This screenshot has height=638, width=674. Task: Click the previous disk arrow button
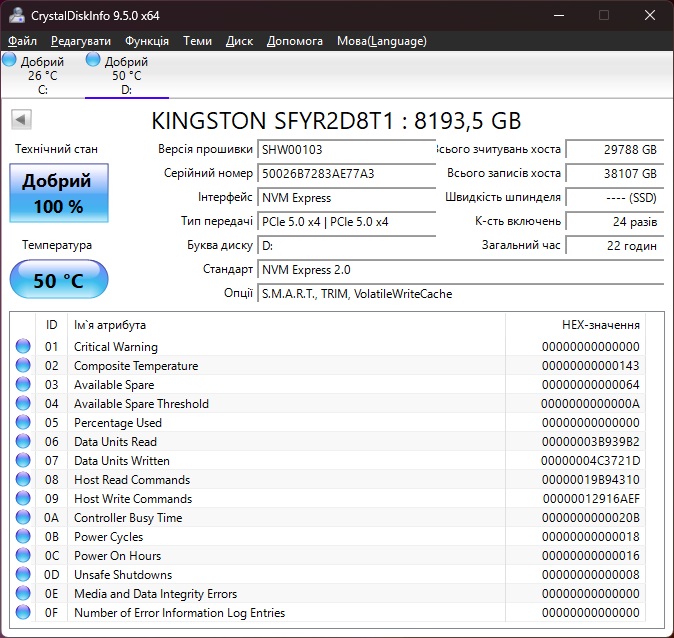tap(21, 120)
